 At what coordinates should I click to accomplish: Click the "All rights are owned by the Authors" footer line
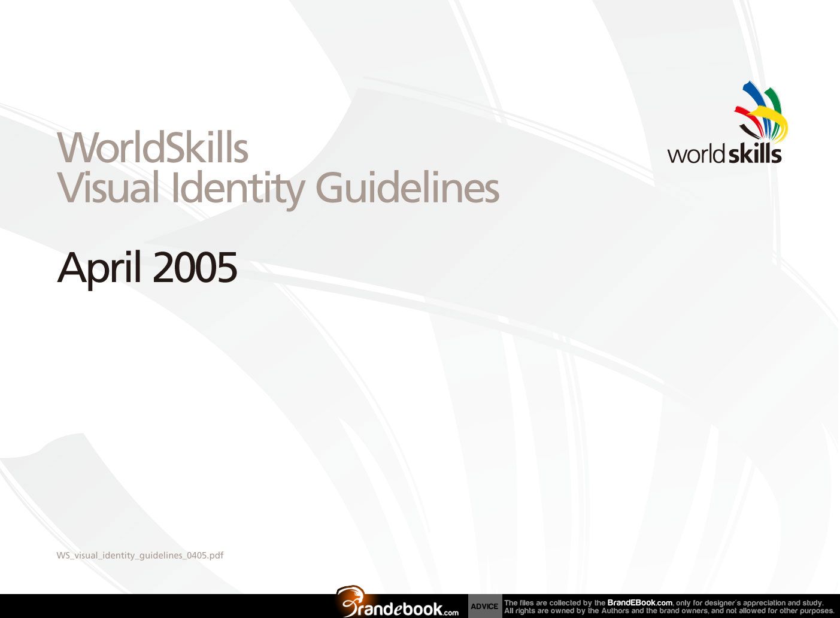point(669,611)
